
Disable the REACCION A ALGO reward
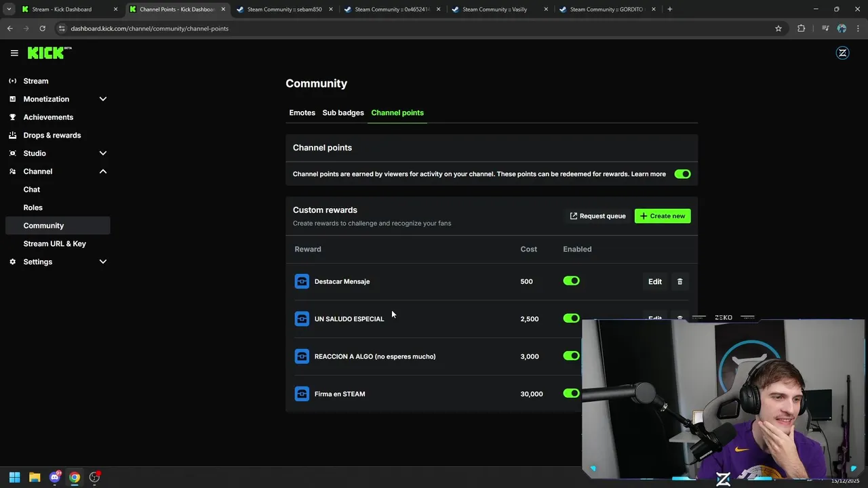click(x=571, y=356)
